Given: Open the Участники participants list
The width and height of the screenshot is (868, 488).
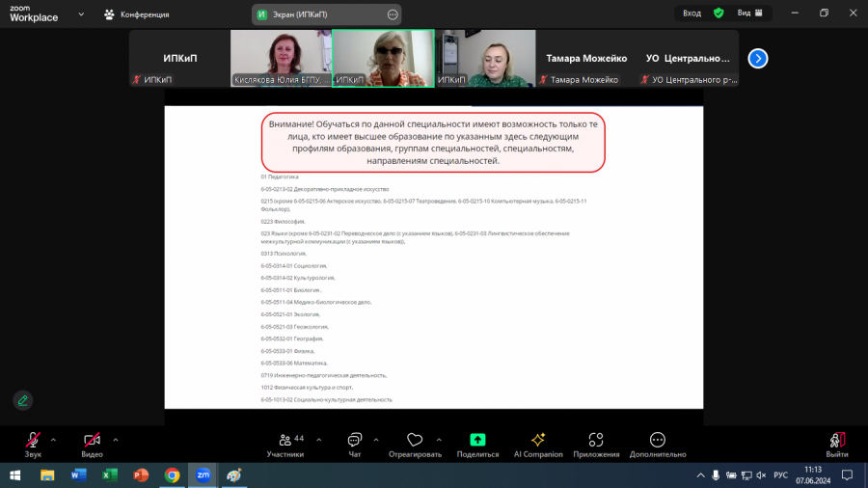Looking at the screenshot, I should [x=285, y=445].
